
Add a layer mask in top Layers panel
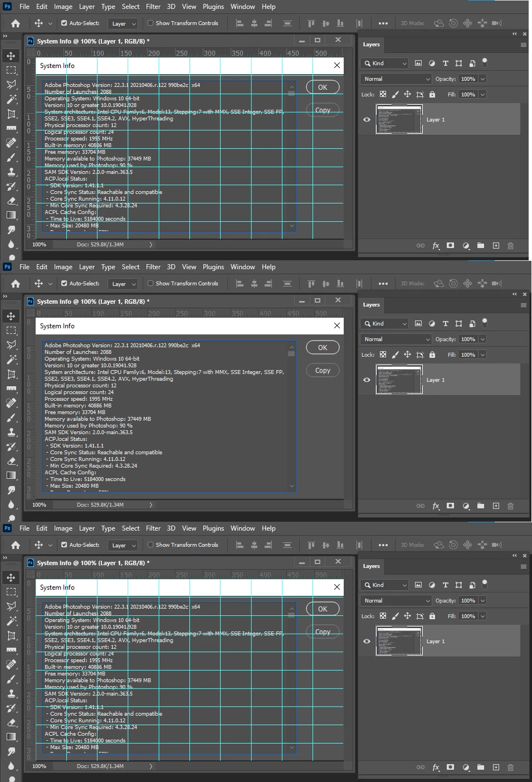pos(450,245)
